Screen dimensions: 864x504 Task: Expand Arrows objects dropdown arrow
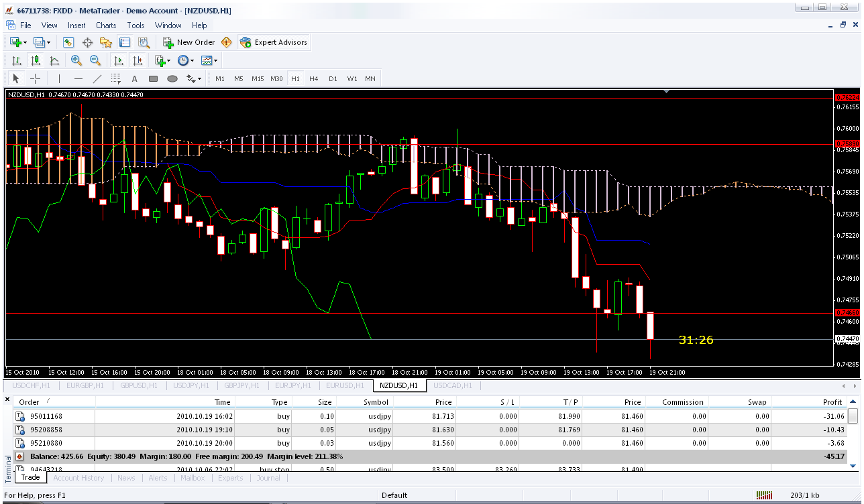point(199,78)
